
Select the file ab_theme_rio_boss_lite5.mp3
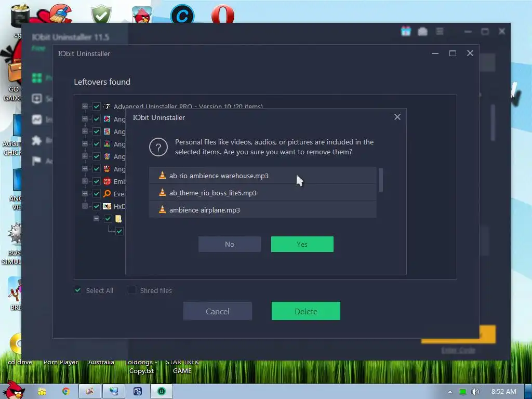[262, 193]
